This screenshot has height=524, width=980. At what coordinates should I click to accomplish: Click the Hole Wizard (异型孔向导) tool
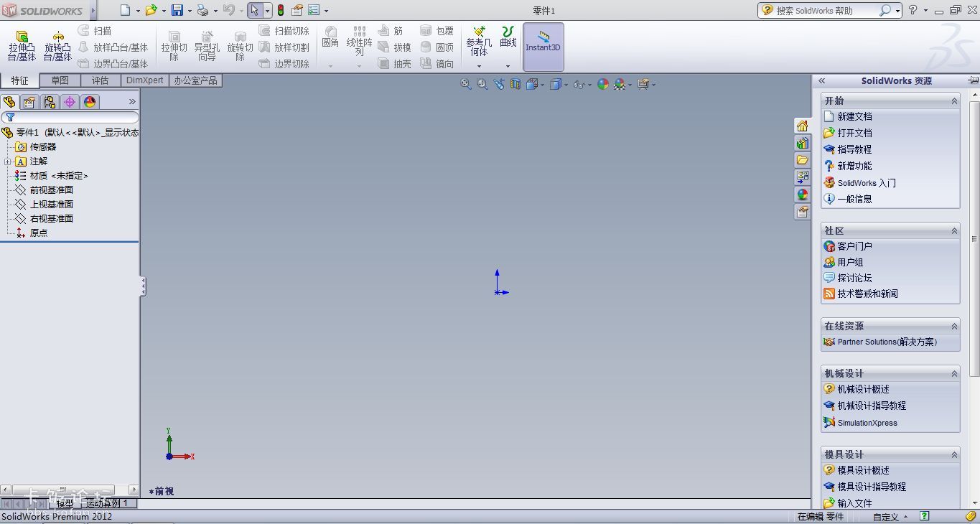(207, 46)
